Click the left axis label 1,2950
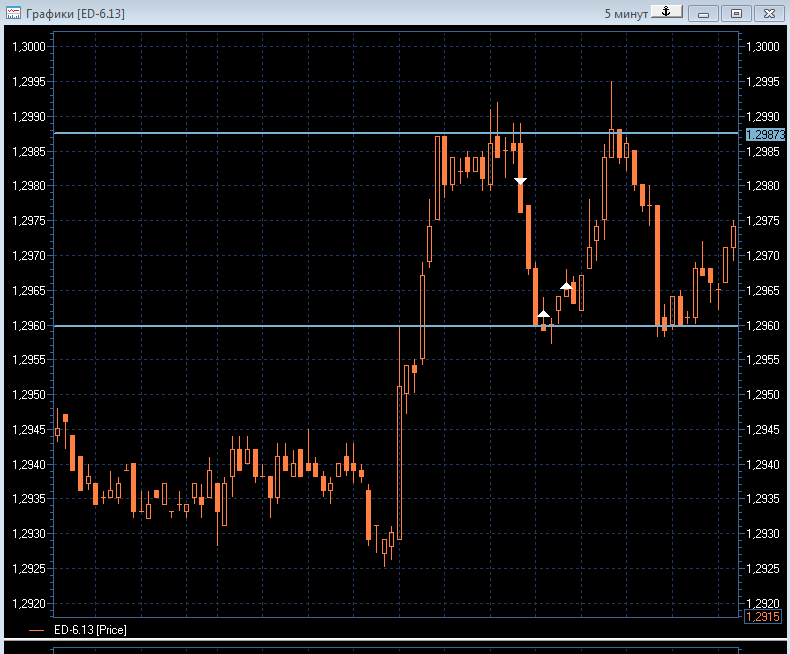 point(29,395)
